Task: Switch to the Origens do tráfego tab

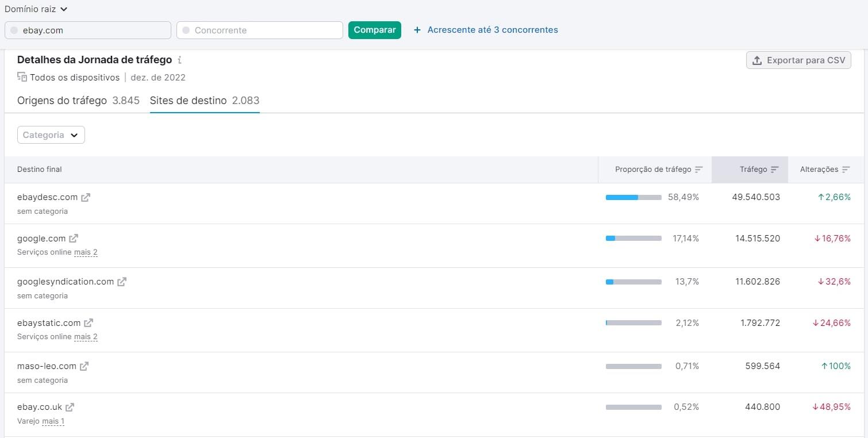Action: pyautogui.click(x=62, y=101)
